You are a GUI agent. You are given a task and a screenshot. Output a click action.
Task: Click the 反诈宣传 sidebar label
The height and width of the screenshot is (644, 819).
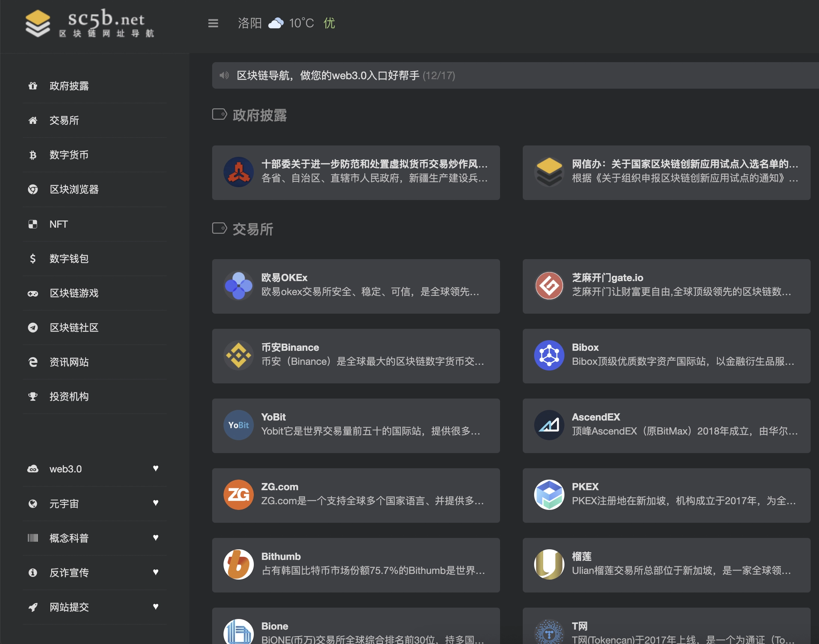(69, 572)
